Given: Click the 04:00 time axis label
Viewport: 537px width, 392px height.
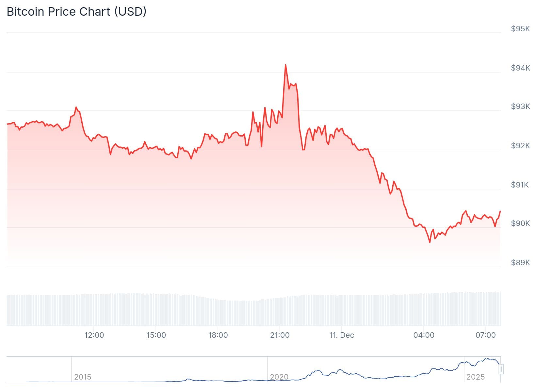Looking at the screenshot, I should tap(424, 335).
